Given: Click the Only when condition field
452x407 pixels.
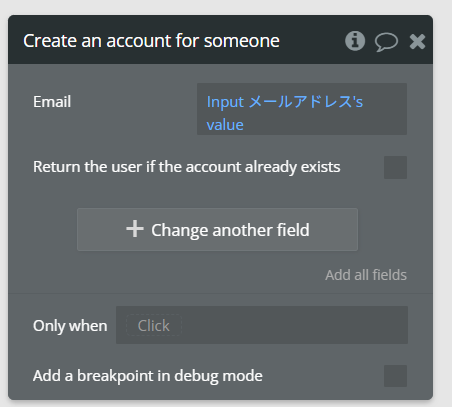Looking at the screenshot, I should coord(262,325).
